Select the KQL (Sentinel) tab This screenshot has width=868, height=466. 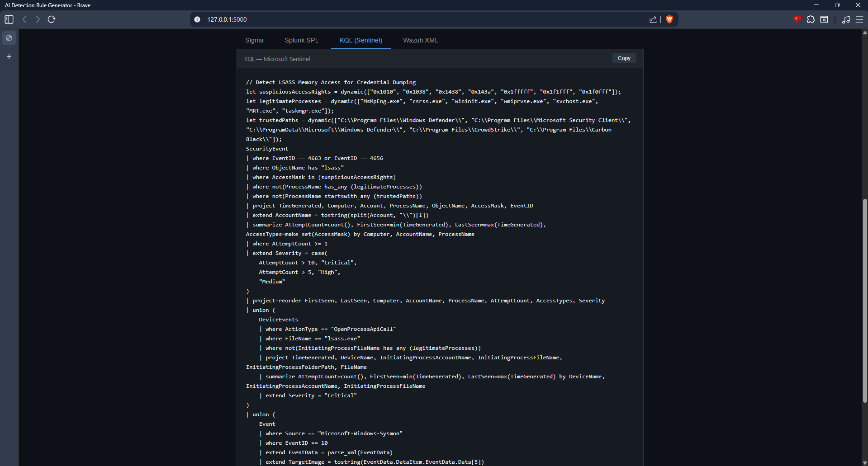(x=361, y=40)
